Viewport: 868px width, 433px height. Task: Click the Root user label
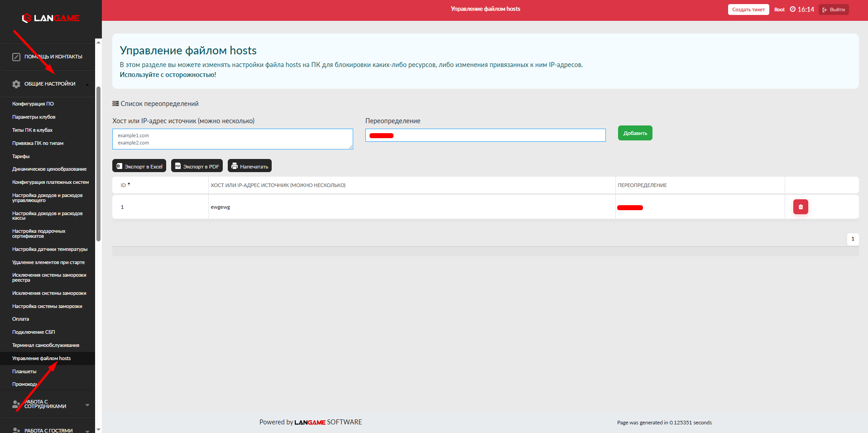pos(779,10)
